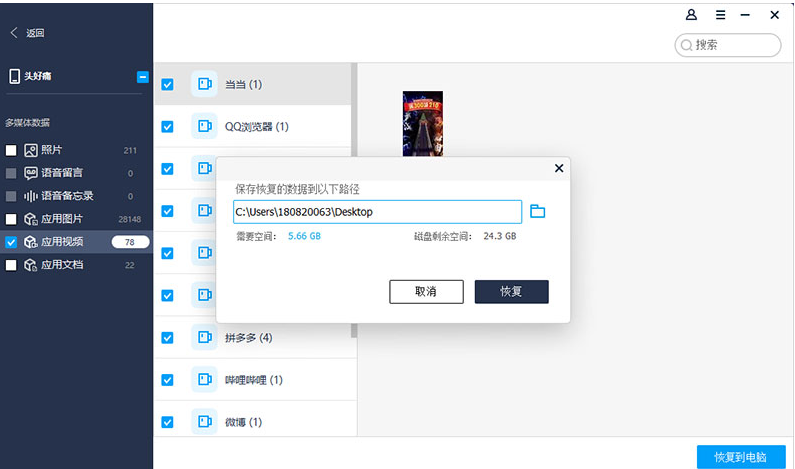Click the 头好痛 device name
This screenshot has height=469, width=795.
click(x=38, y=76)
